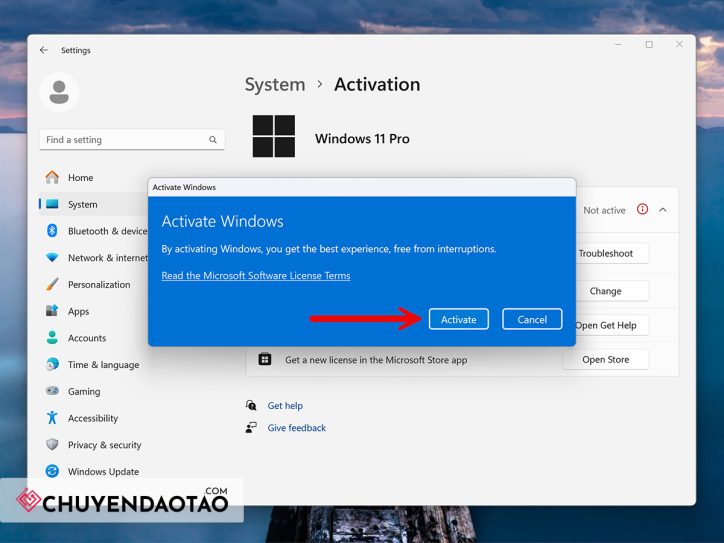Cancel the Activate Windows dialog
724x543 pixels.
point(532,319)
